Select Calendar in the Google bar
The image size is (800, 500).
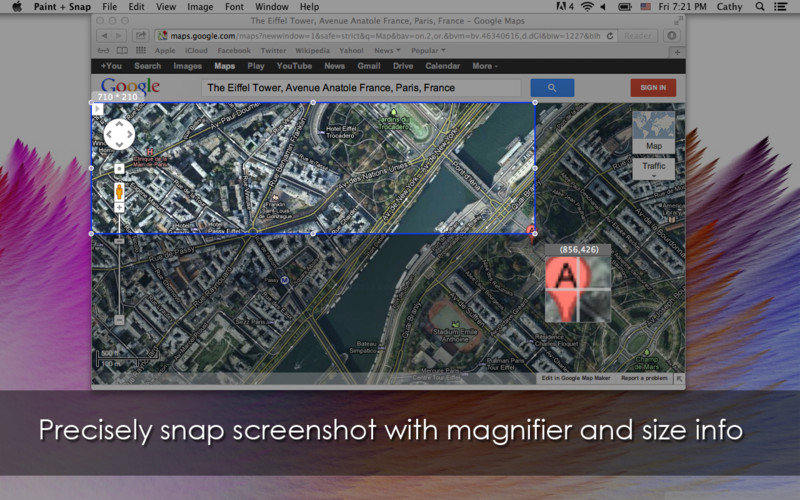click(x=442, y=66)
